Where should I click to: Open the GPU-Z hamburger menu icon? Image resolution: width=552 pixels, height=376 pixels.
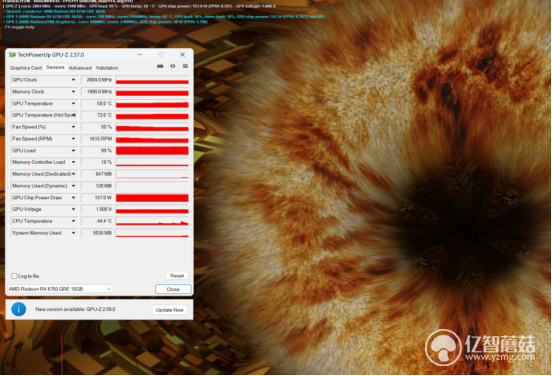pos(185,66)
